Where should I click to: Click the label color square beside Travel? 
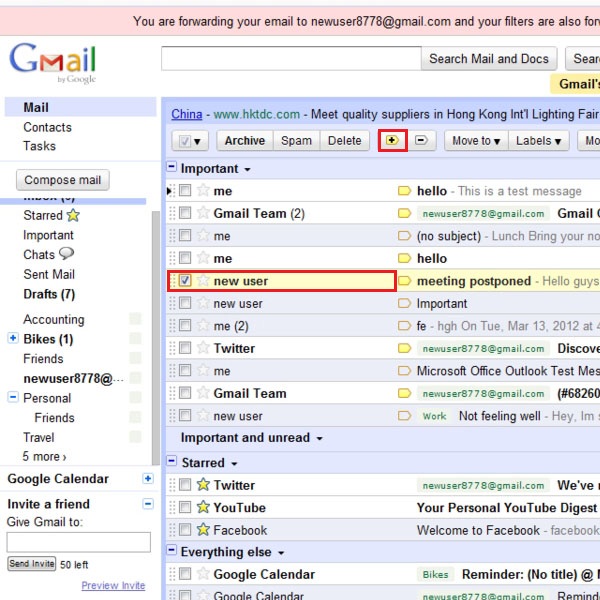click(x=135, y=436)
